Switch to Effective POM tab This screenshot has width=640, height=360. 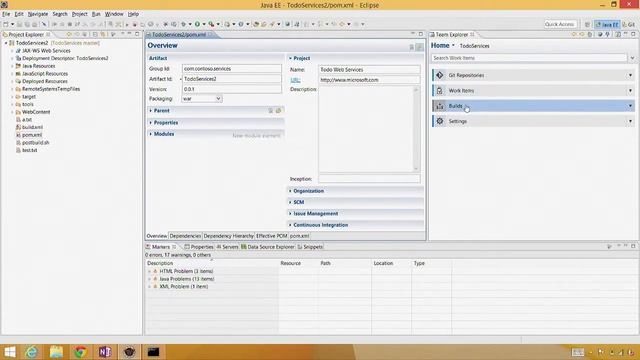[271, 236]
